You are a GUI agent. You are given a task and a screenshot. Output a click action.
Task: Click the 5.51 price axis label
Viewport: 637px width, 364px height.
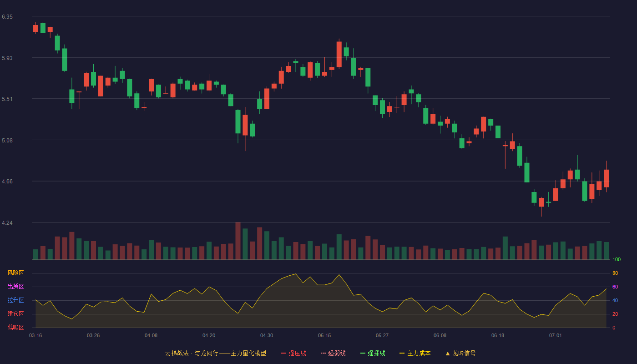point(7,99)
